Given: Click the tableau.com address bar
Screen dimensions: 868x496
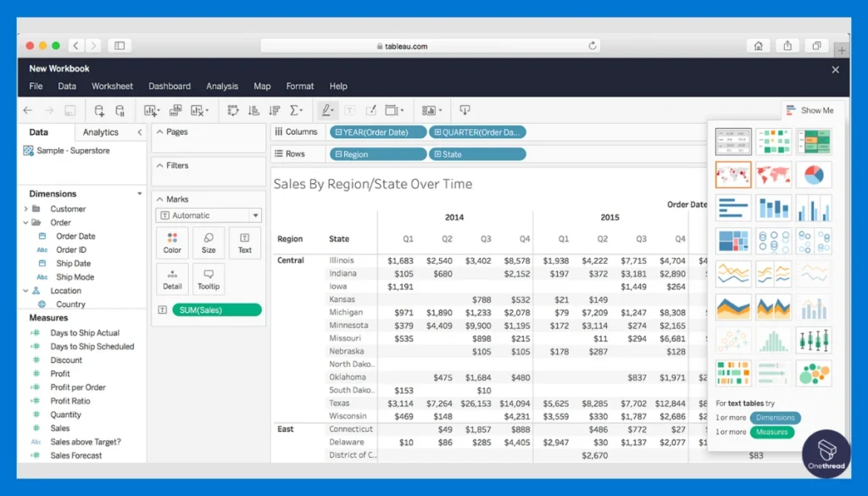Looking at the screenshot, I should click(430, 46).
